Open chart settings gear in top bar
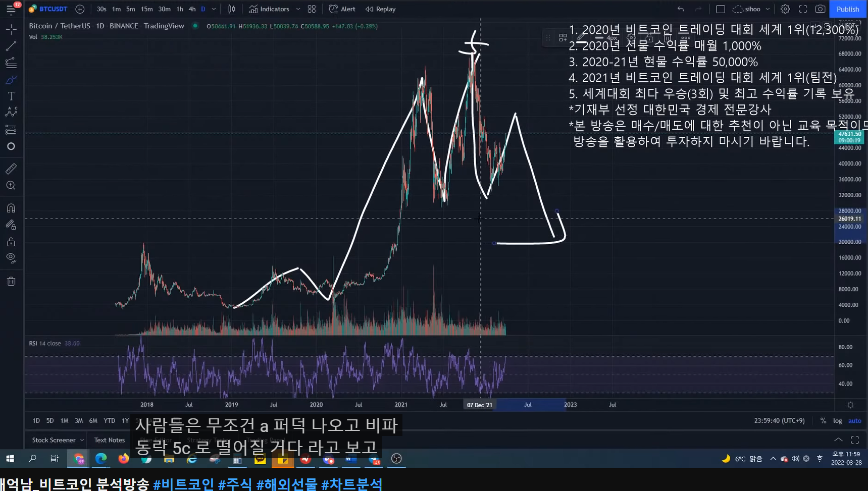868x491 pixels. tap(785, 9)
